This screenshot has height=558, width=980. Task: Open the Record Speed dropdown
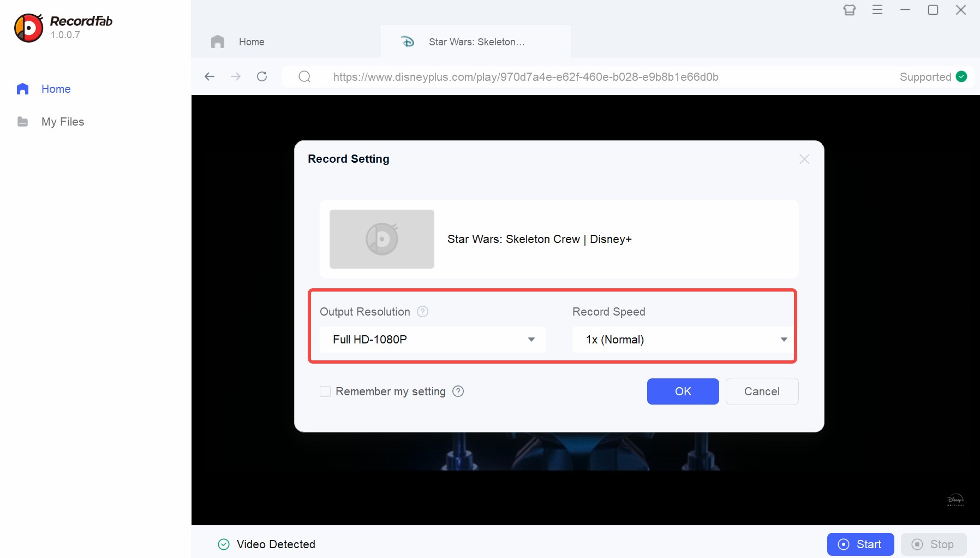pos(683,340)
